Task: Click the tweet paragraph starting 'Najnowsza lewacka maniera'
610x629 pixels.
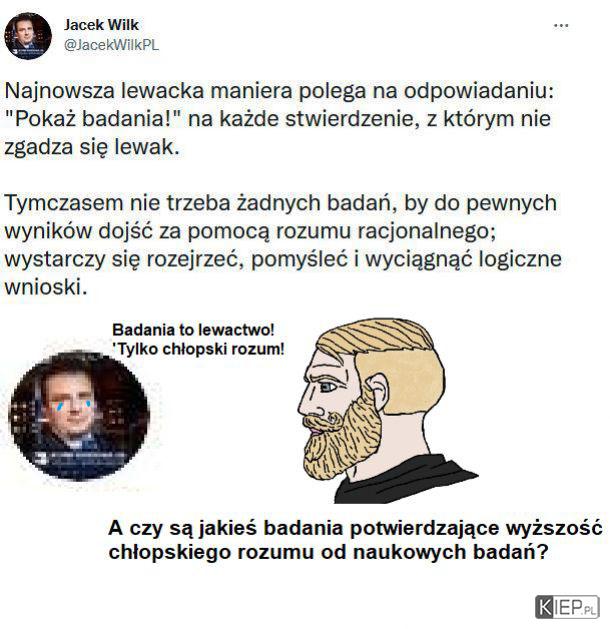Action: [x=279, y=119]
